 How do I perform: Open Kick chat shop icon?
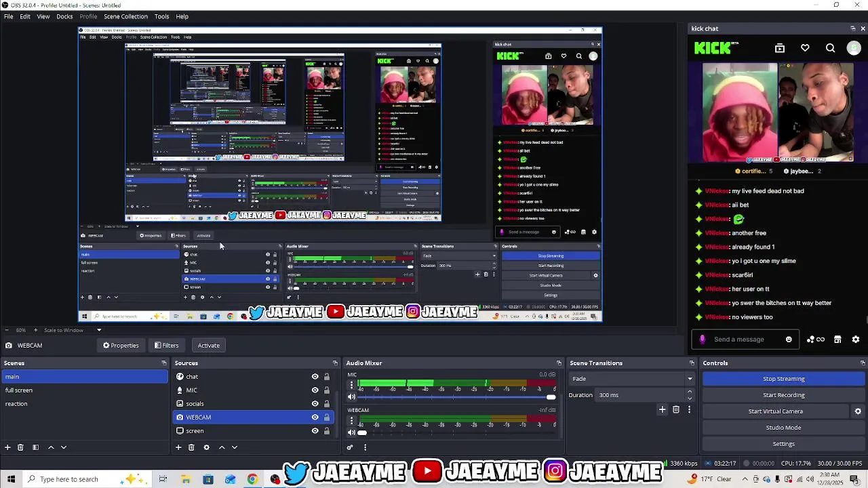point(837,340)
